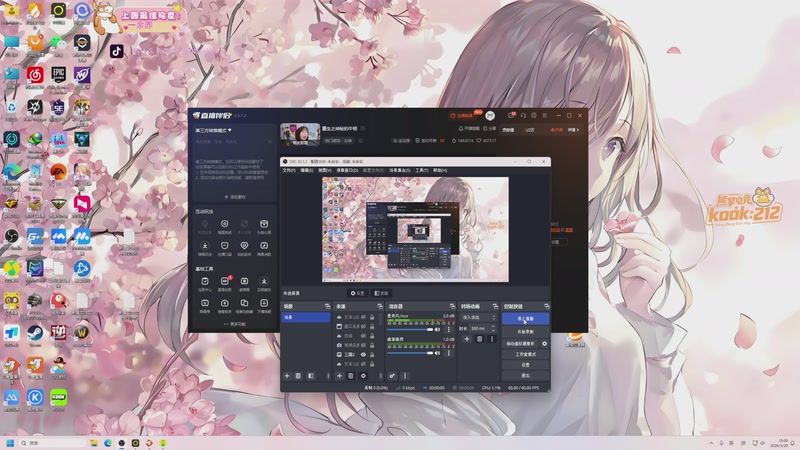The image size is (800, 450).
Task: Open the Tools menu in OBS
Action: coord(421,170)
